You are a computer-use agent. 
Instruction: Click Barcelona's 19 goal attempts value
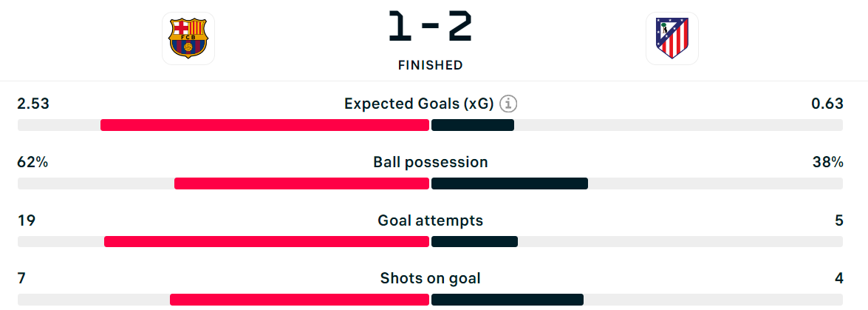click(26, 220)
